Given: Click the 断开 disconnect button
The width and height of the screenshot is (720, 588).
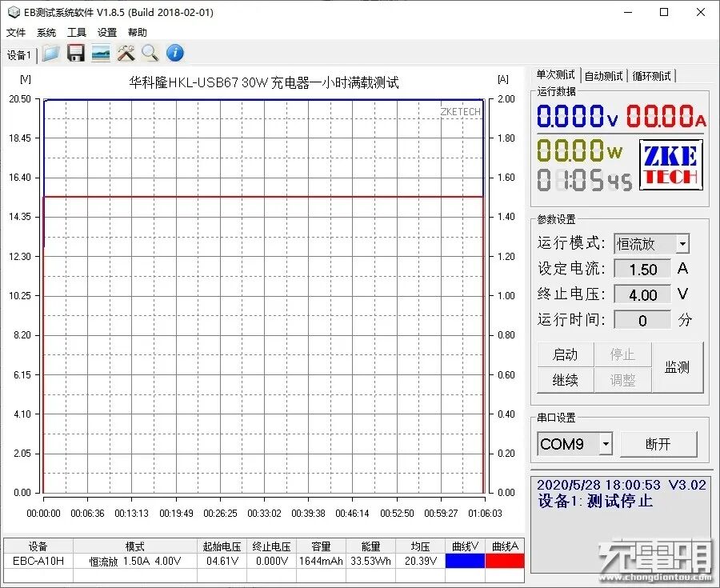Looking at the screenshot, I should tap(658, 444).
